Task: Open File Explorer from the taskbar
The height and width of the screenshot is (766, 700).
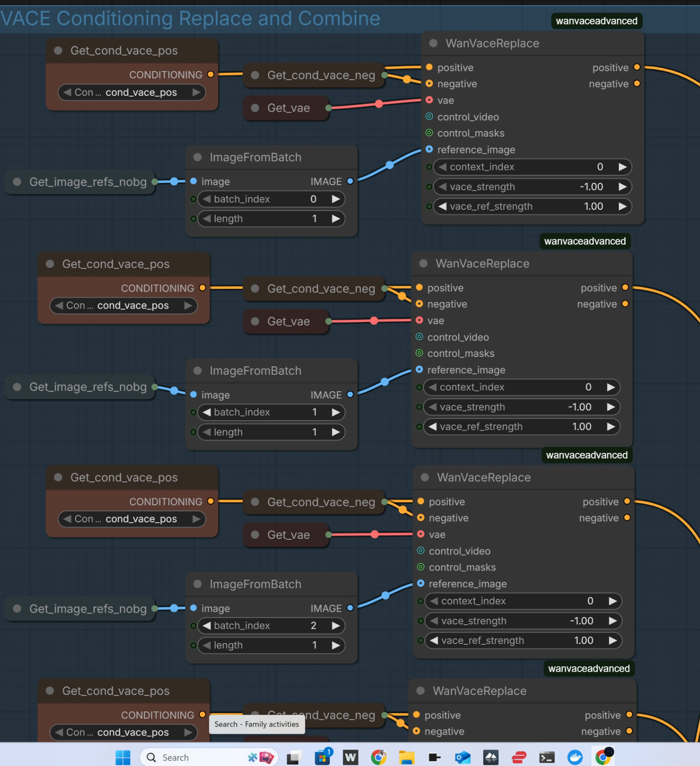Action: click(406, 757)
